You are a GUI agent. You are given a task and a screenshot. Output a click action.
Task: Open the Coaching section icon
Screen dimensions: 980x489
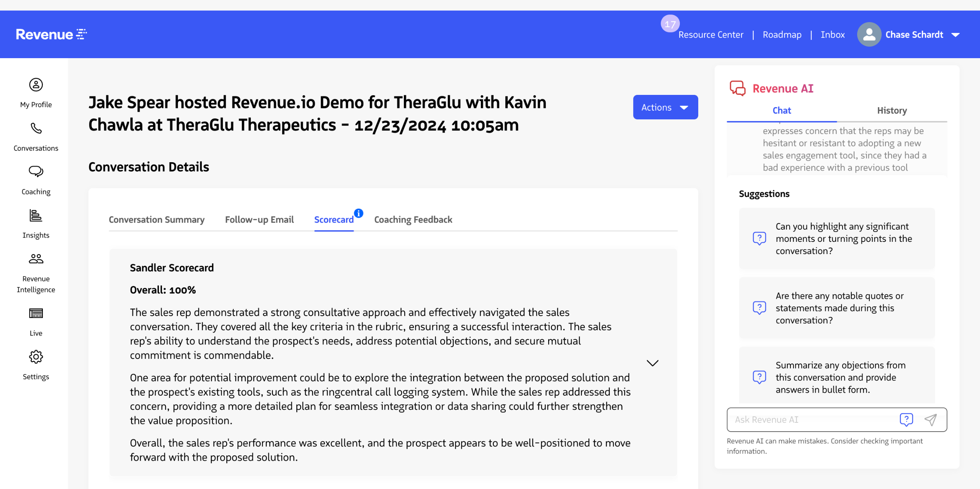pos(36,171)
